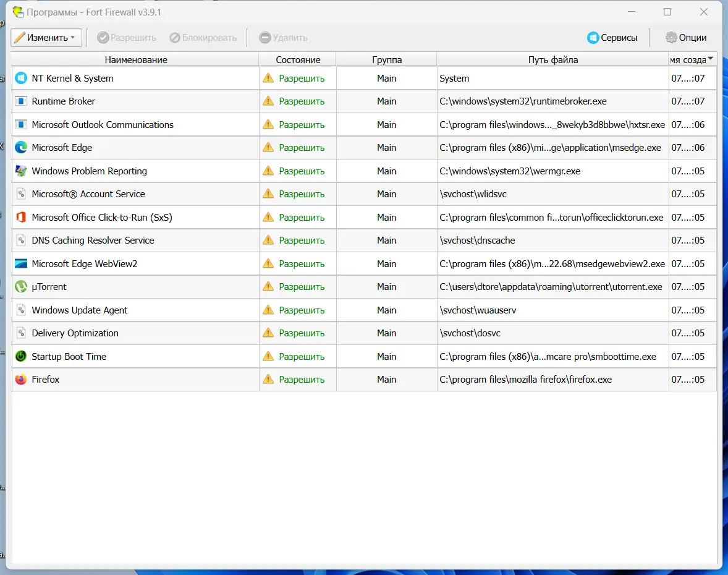Screen dimensions: 728x575
Task: Open Опции settings
Action: (686, 38)
